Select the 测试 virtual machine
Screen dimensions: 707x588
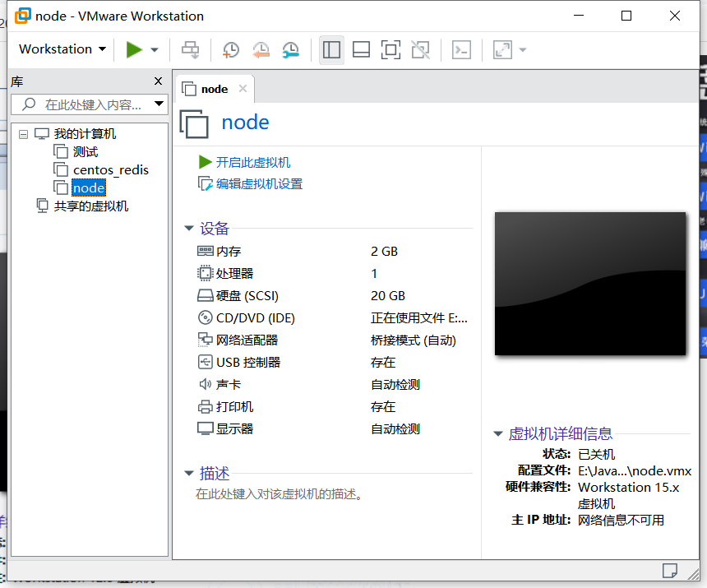coord(85,152)
